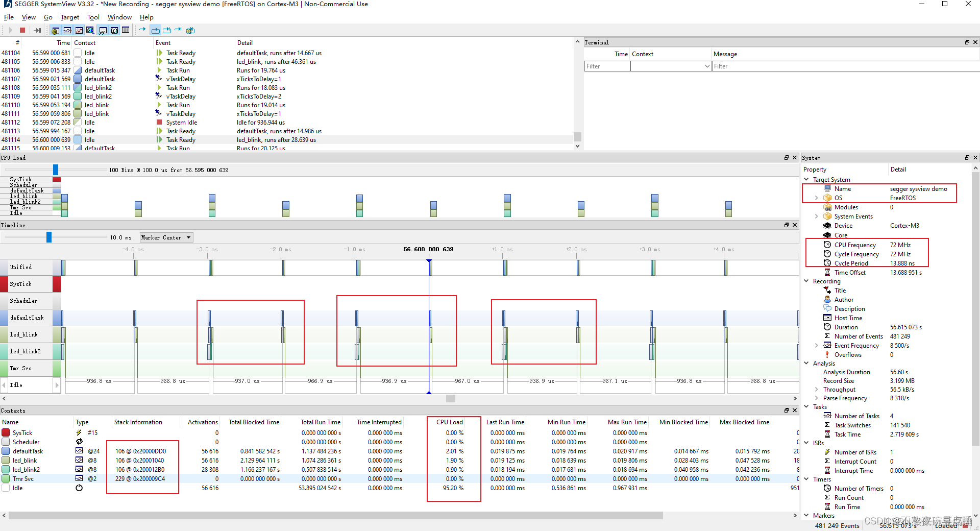Screen dimensions: 980x531
Task: Open the Window menu
Action: [119, 17]
